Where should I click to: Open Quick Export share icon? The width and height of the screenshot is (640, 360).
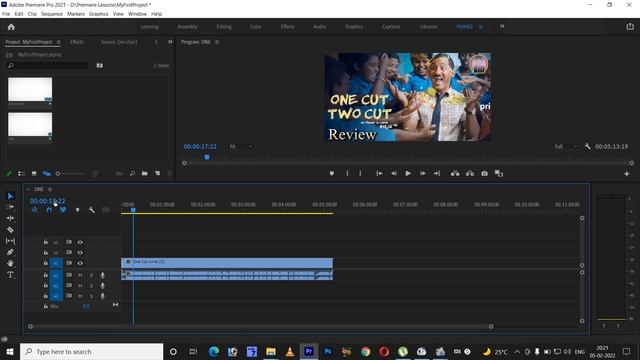630,27
